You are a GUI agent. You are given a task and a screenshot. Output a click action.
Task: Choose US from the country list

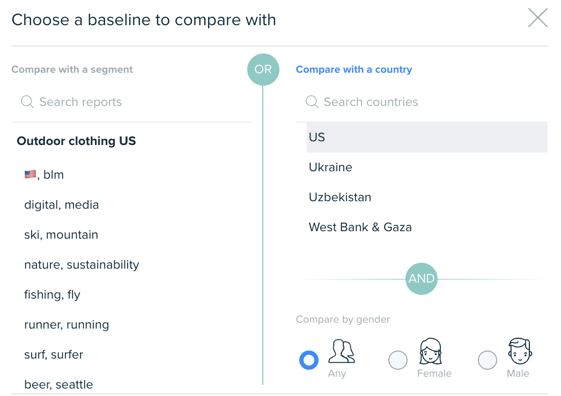[x=427, y=137]
